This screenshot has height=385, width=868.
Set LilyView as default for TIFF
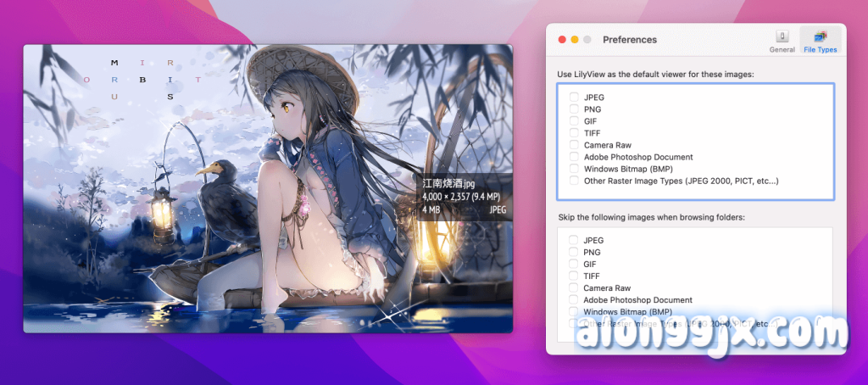574,133
